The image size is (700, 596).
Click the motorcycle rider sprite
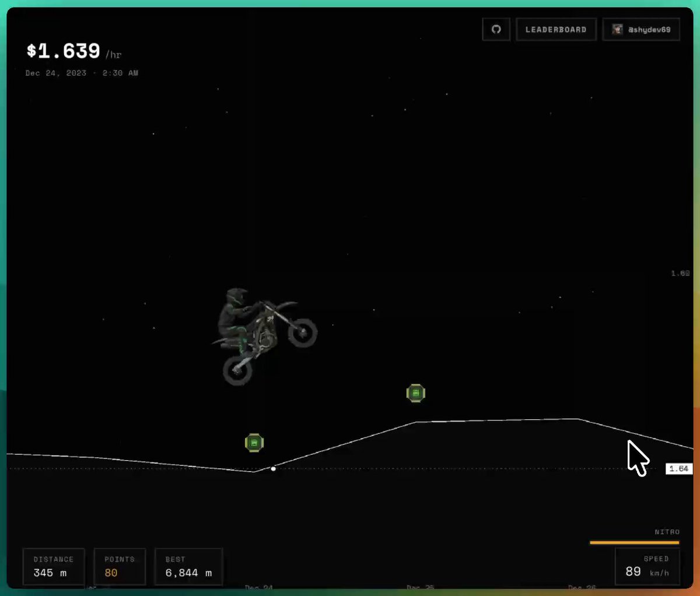pos(264,335)
